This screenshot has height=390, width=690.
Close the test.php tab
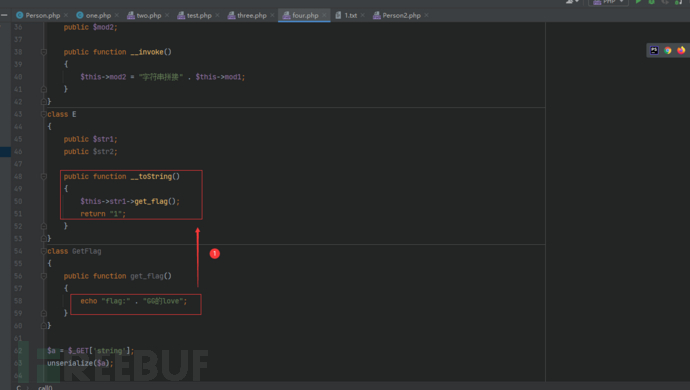217,15
